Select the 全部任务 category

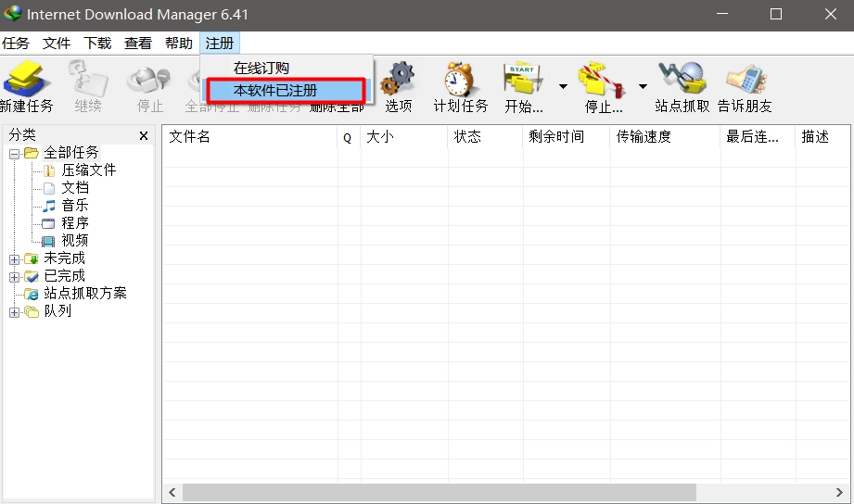[70, 152]
